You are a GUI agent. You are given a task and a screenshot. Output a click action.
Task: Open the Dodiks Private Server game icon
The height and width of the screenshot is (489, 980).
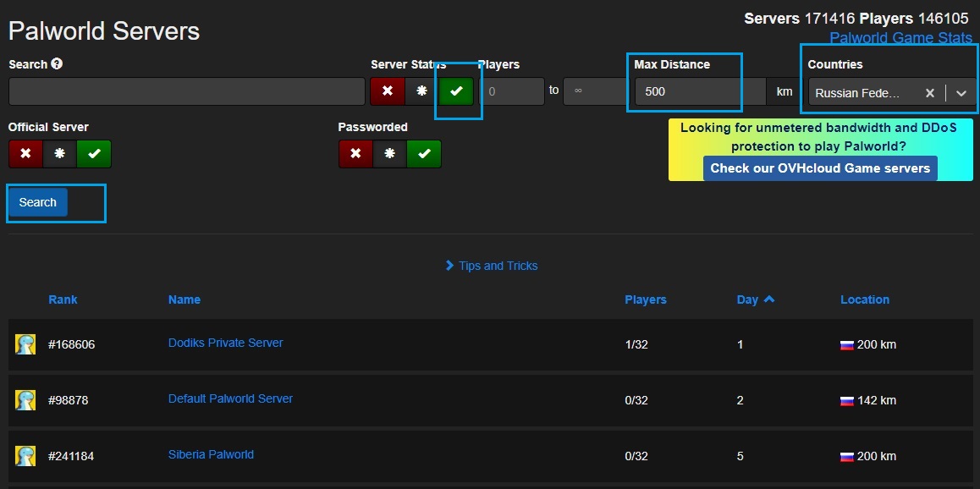[x=25, y=344]
